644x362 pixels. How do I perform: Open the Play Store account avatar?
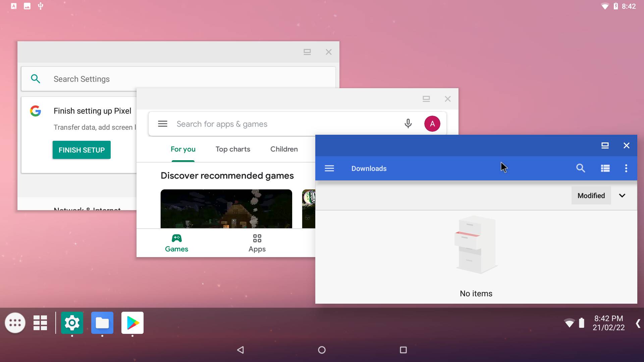[432, 123]
